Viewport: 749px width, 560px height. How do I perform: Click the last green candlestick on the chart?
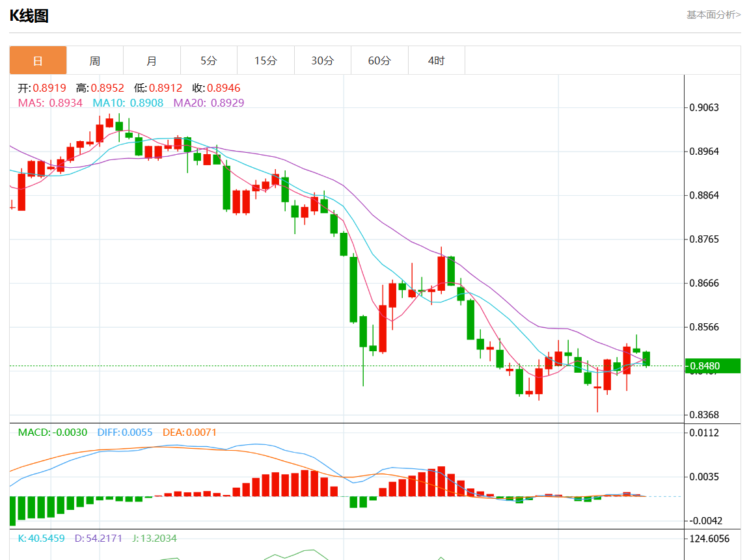[x=646, y=358]
